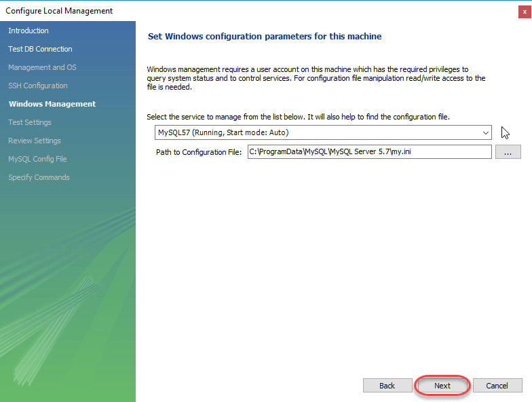Select the Specify Commands step
The image size is (532, 402).
39,177
